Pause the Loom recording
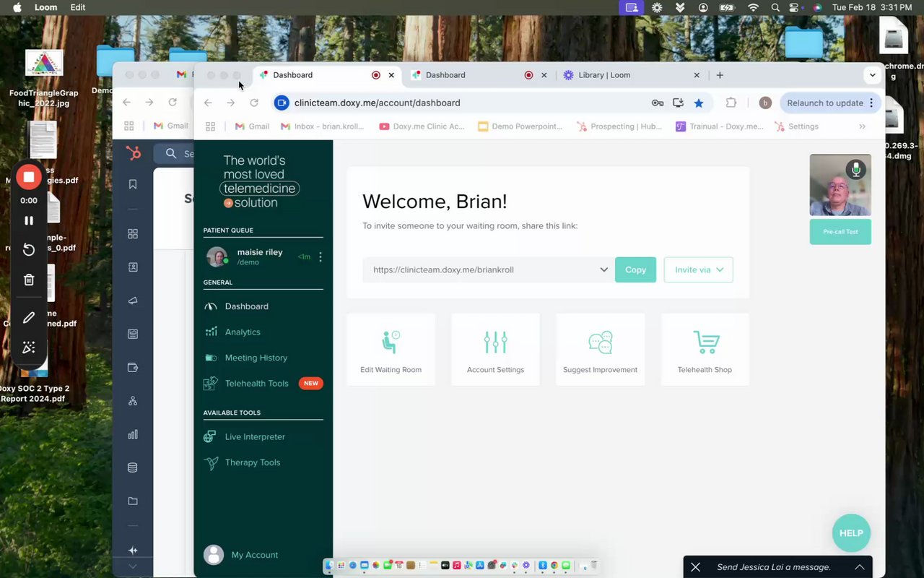Image resolution: width=924 pixels, height=578 pixels. [29, 220]
